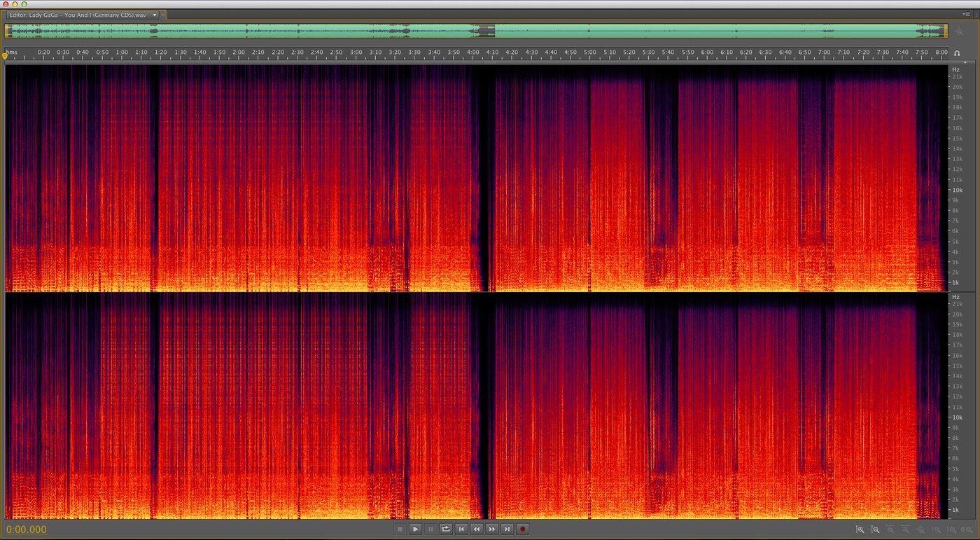Stop playback with the Stop button
Screen dimensions: 980x540
click(400, 529)
